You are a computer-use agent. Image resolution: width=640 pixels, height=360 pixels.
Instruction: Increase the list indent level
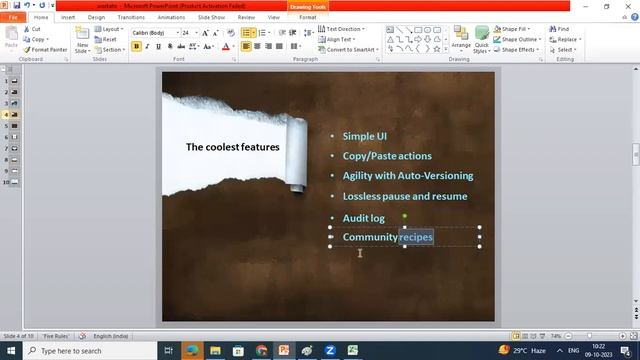[x=293, y=33]
